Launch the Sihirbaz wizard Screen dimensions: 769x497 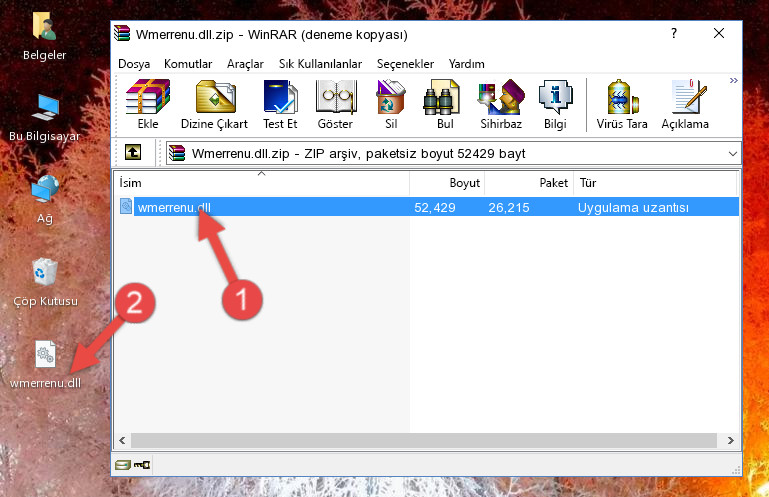point(501,105)
